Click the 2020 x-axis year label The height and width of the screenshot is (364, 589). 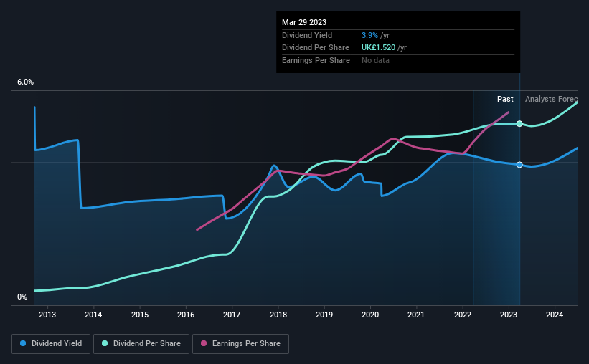pos(370,315)
